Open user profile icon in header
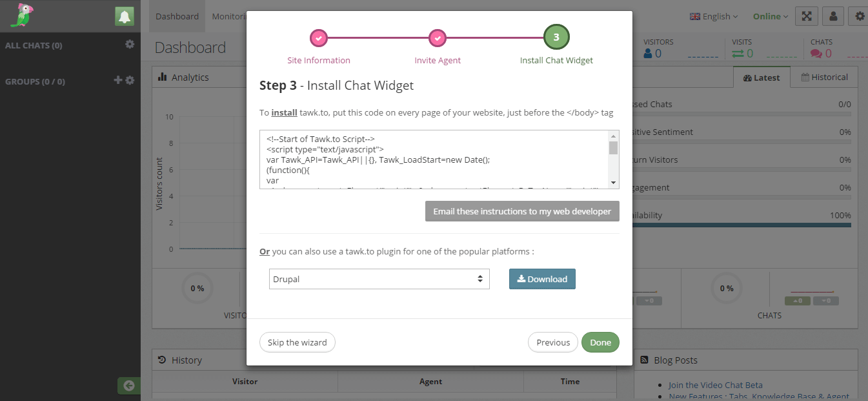The height and width of the screenshot is (401, 868). (x=833, y=16)
